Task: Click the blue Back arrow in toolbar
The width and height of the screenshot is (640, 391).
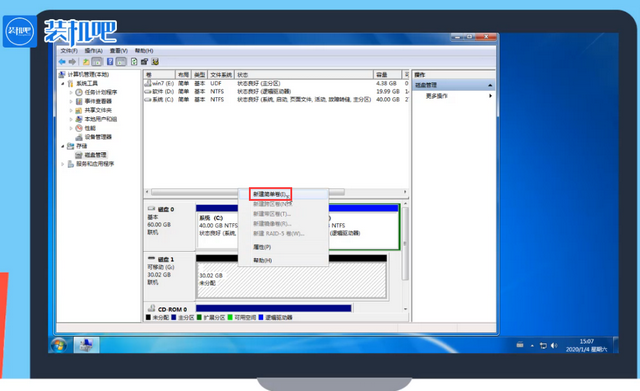Action: click(x=62, y=62)
